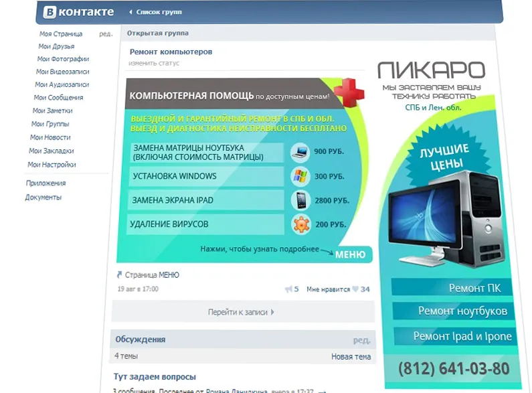Image resolution: width=532 pixels, height=393 pixels.
Task: Click the phone number (812) 641-03-80
Action: (x=454, y=369)
